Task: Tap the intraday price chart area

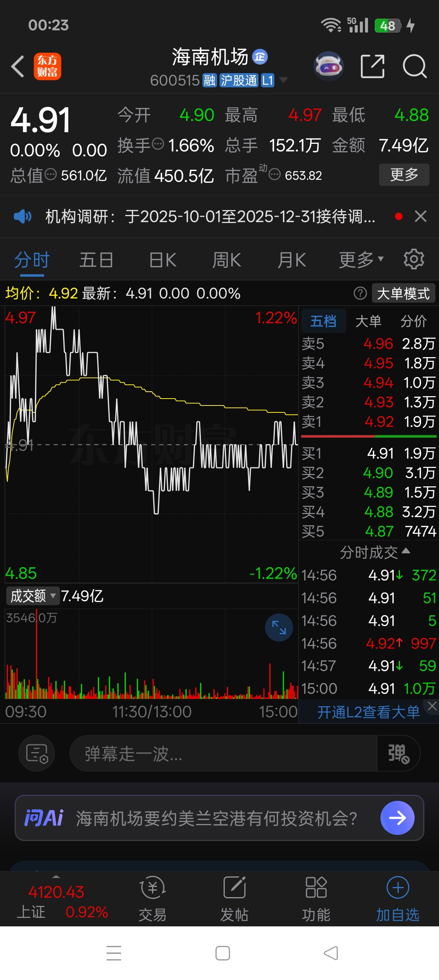Action: 152,444
